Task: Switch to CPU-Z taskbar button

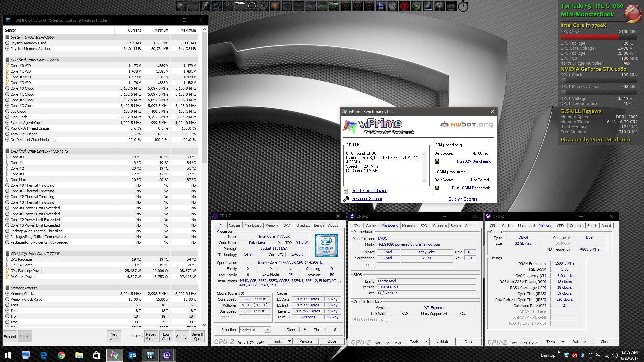Action: point(167,355)
